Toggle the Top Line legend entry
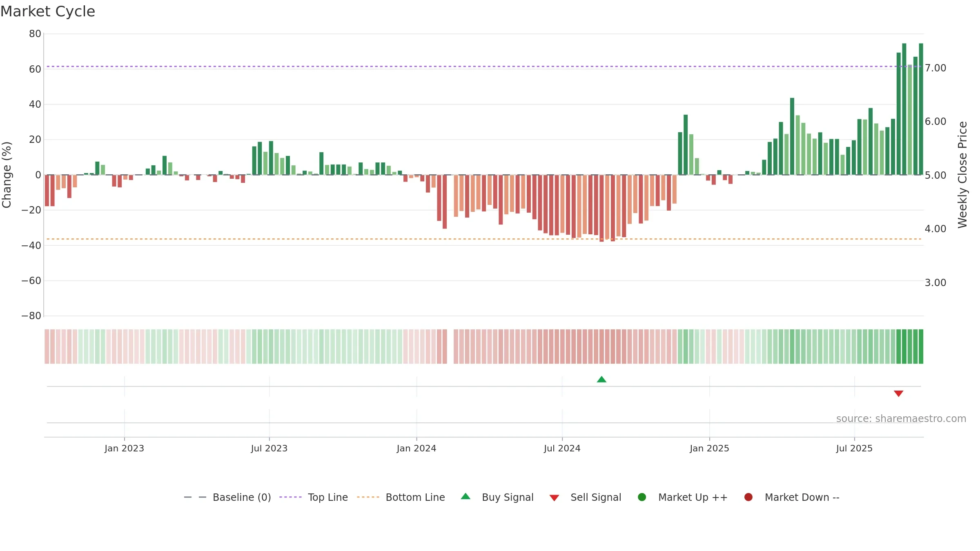This screenshot has height=551, width=980. click(x=314, y=497)
